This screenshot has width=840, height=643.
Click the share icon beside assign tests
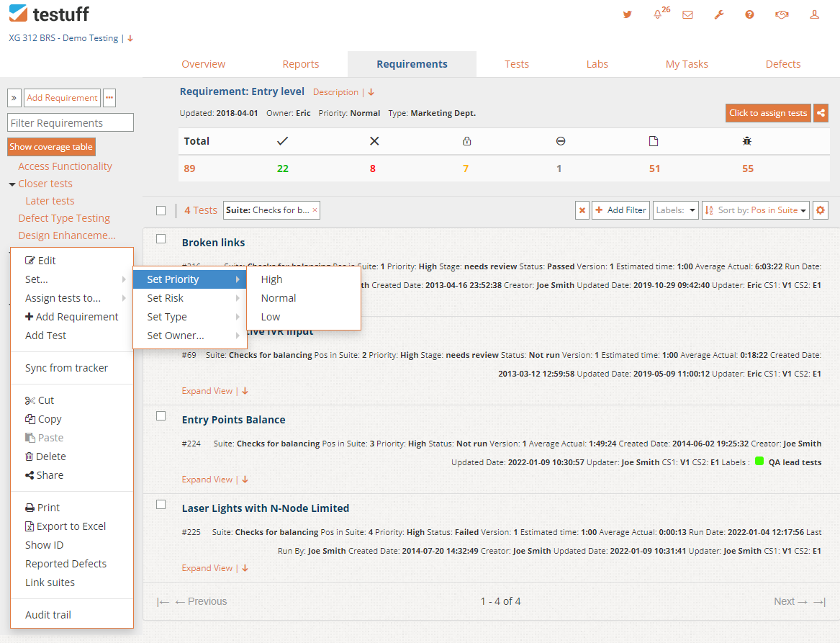click(x=821, y=113)
